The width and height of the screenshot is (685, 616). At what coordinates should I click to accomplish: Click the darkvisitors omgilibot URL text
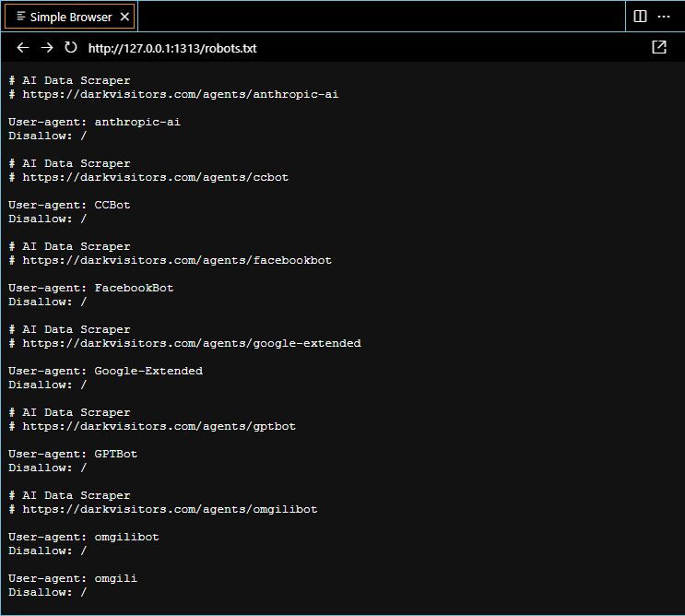[170, 509]
